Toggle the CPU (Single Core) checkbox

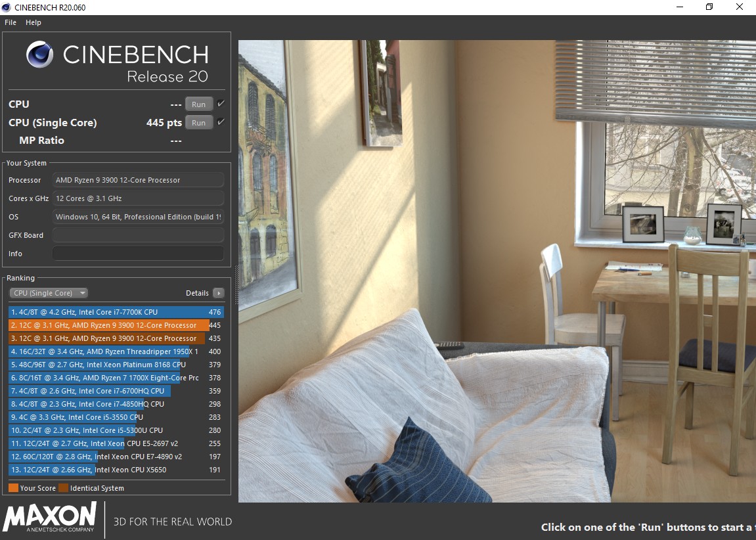221,122
